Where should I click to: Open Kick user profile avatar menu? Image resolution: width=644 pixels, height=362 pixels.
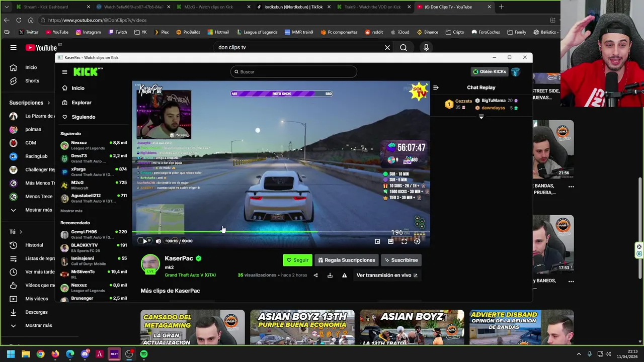point(515,72)
